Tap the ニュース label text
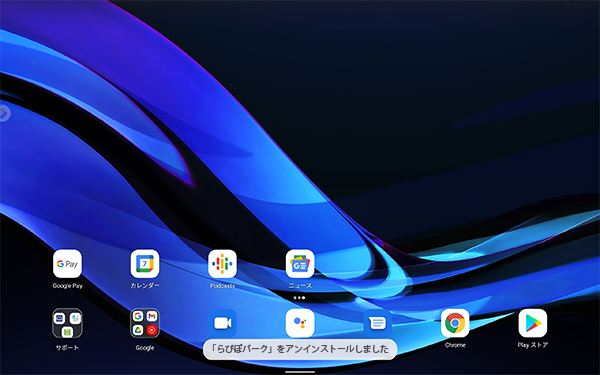Image resolution: width=600 pixels, height=375 pixels. [300, 285]
